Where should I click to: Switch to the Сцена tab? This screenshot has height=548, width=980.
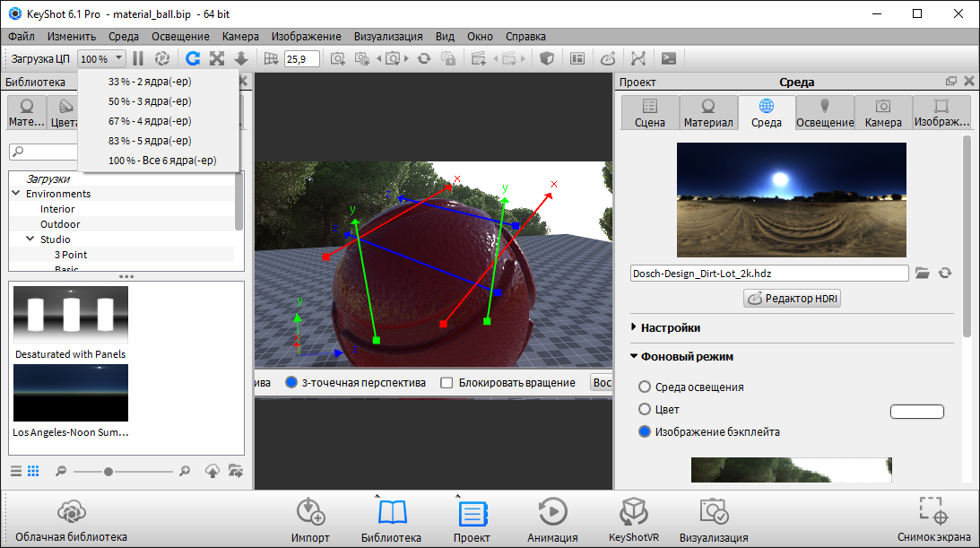(x=650, y=112)
